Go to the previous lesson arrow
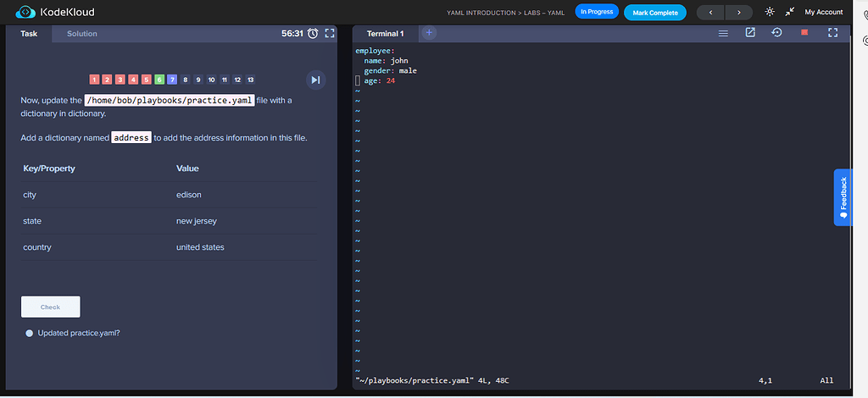 click(710, 12)
